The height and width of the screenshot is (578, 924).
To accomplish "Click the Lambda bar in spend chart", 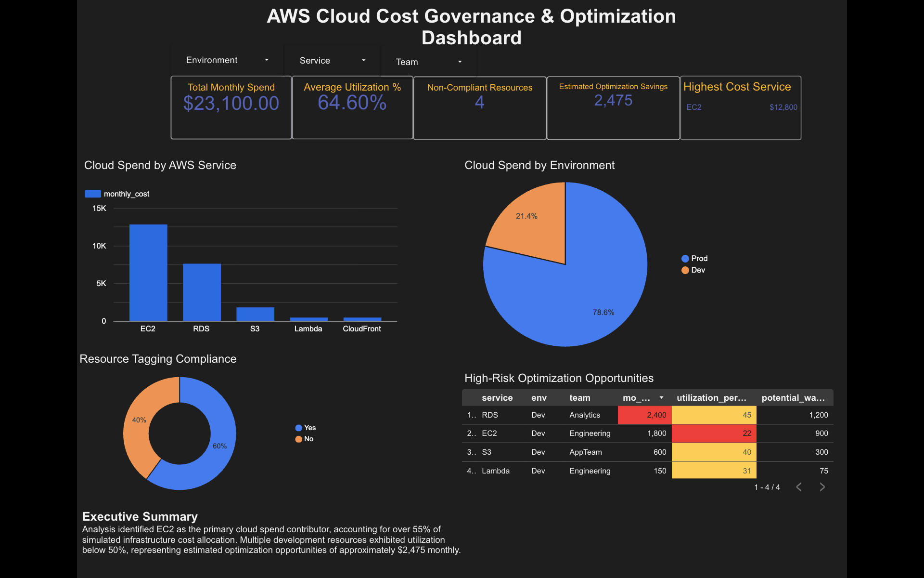I will point(308,319).
